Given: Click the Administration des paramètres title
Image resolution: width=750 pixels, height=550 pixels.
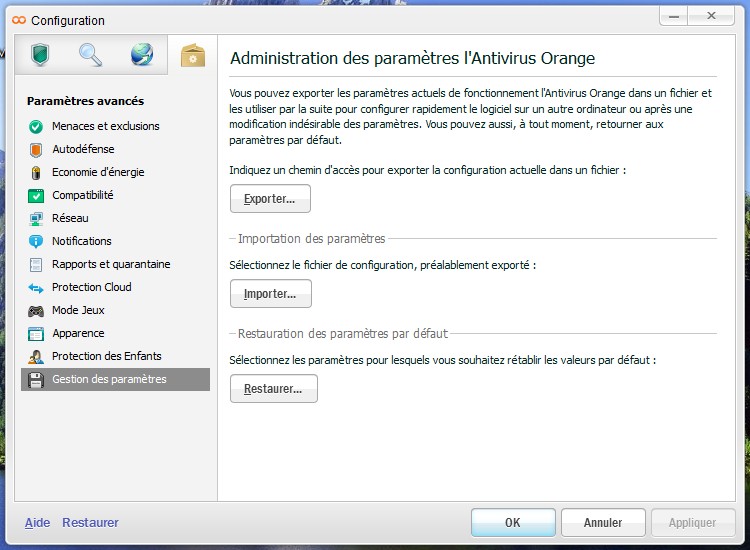Looking at the screenshot, I should coord(412,58).
